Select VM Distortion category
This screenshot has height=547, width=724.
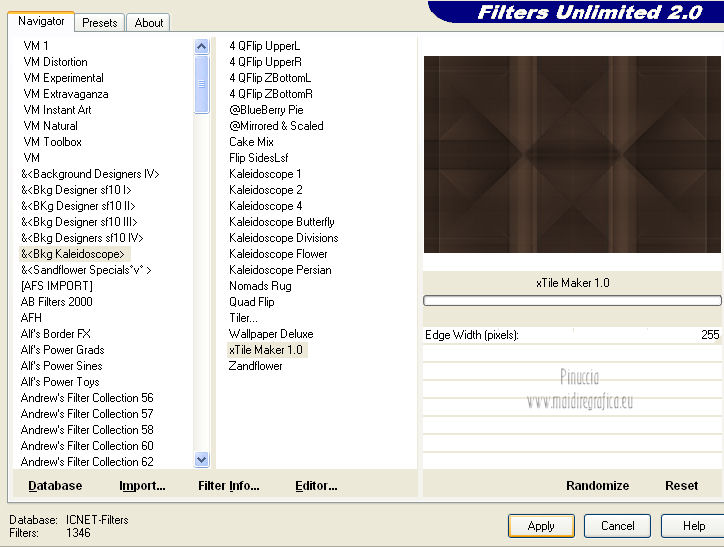pos(55,62)
